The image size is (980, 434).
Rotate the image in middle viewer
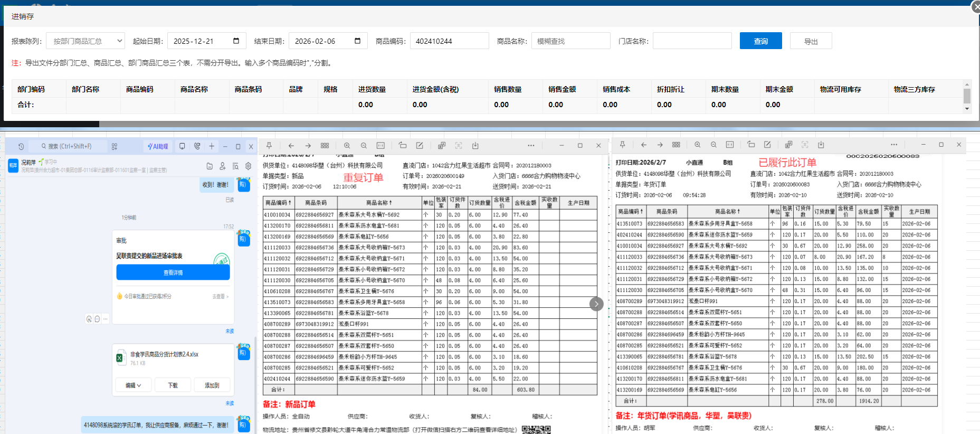click(403, 146)
